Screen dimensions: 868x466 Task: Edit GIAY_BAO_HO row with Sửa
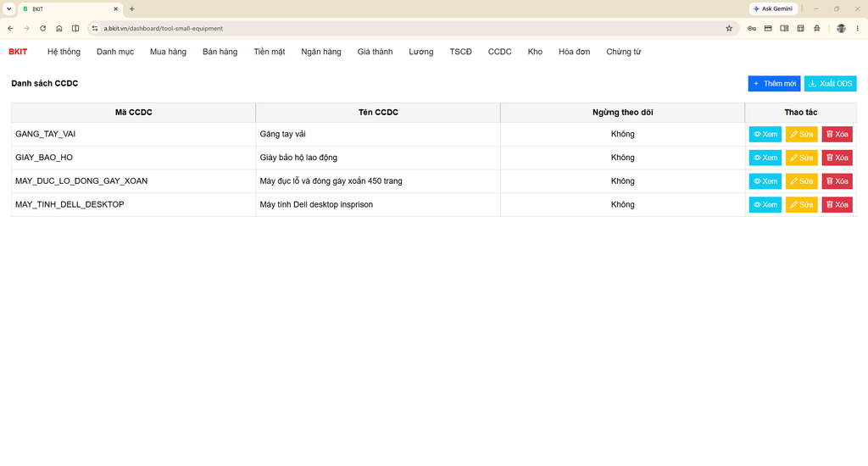pos(802,158)
